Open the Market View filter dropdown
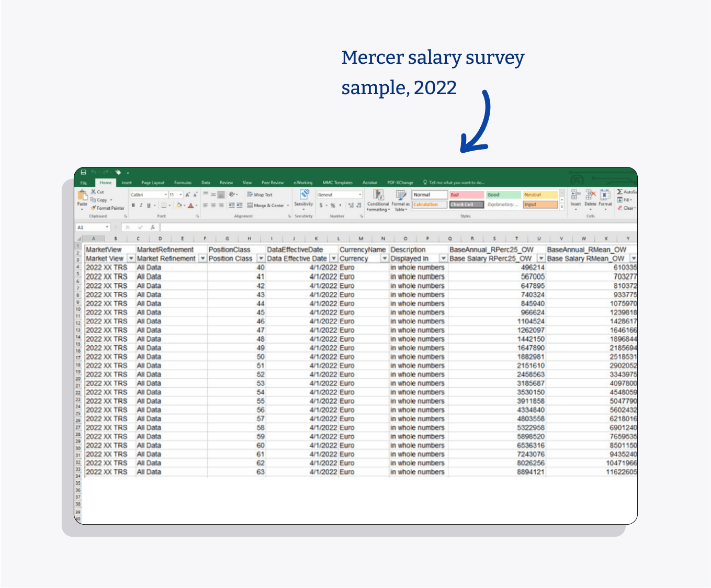This screenshot has width=711, height=588. 131,258
